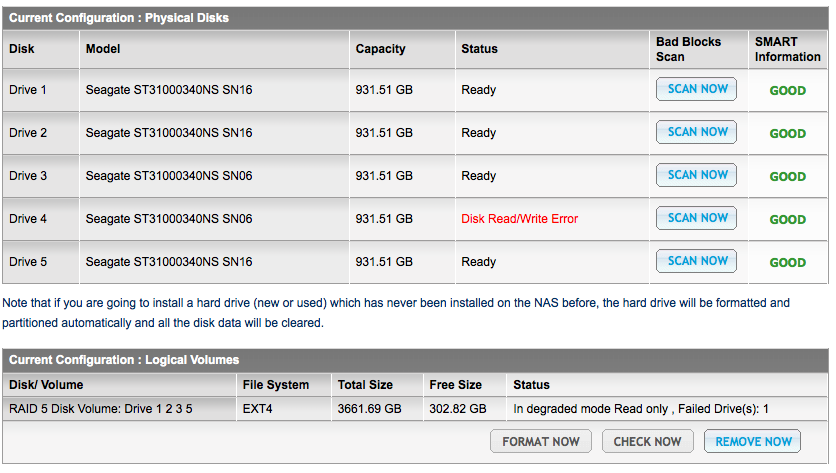Screen dimensions: 836x473
Task: Click REMOVE NOW button
Action: pyautogui.click(x=753, y=441)
